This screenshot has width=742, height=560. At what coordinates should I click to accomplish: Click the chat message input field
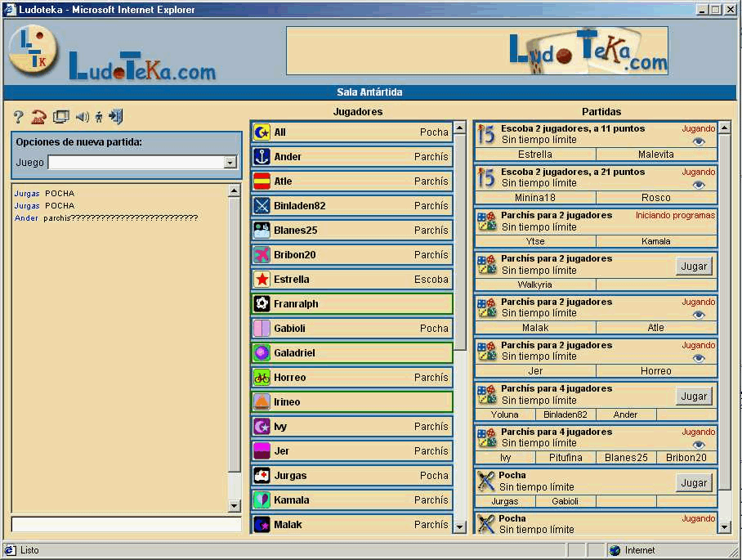pyautogui.click(x=126, y=524)
